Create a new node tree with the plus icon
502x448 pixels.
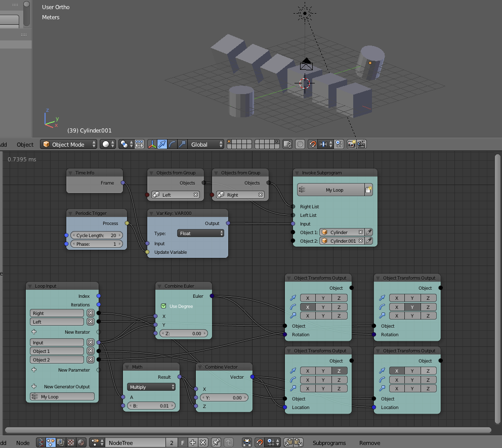(192, 442)
